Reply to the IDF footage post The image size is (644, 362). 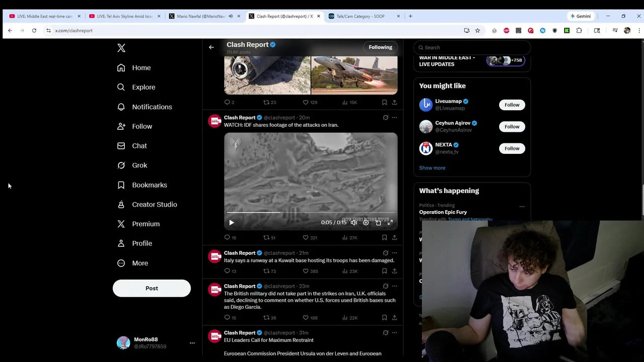coord(230,237)
